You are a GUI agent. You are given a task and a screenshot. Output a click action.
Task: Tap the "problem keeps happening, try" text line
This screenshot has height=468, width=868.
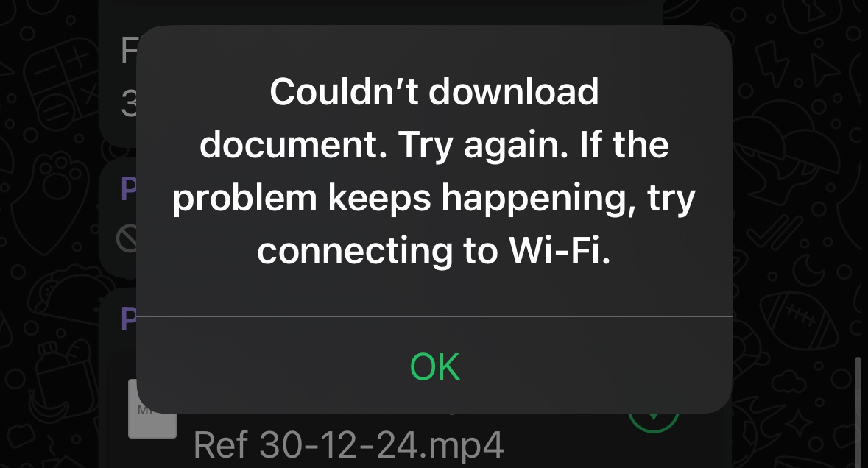[434, 198]
